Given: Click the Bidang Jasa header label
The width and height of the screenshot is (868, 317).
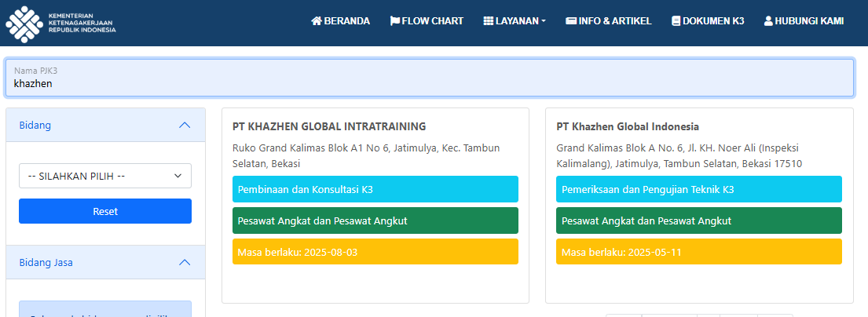Looking at the screenshot, I should tap(46, 262).
